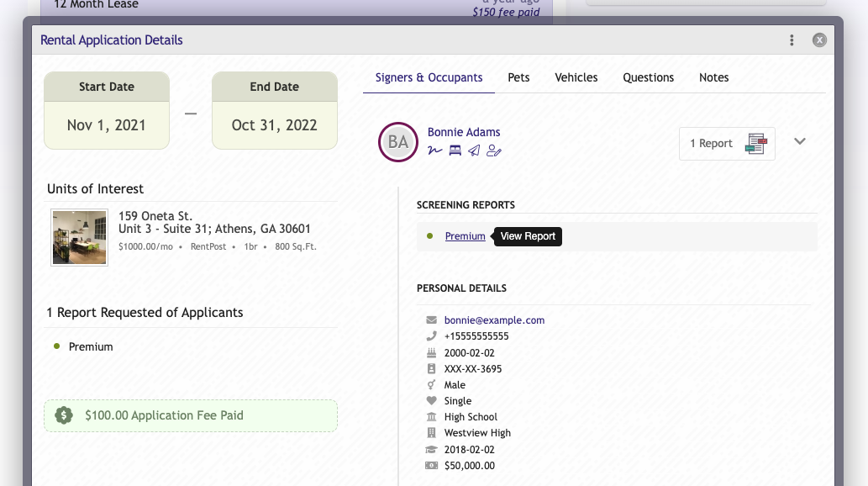
Task: Click the graduation cap icon beside 2018-02-02
Action: tap(431, 450)
